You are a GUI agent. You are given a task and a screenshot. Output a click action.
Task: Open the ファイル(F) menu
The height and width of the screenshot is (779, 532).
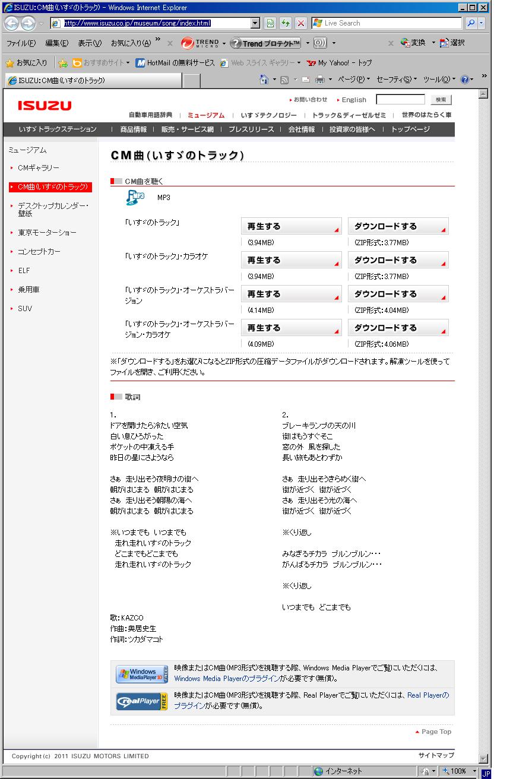[x=21, y=43]
